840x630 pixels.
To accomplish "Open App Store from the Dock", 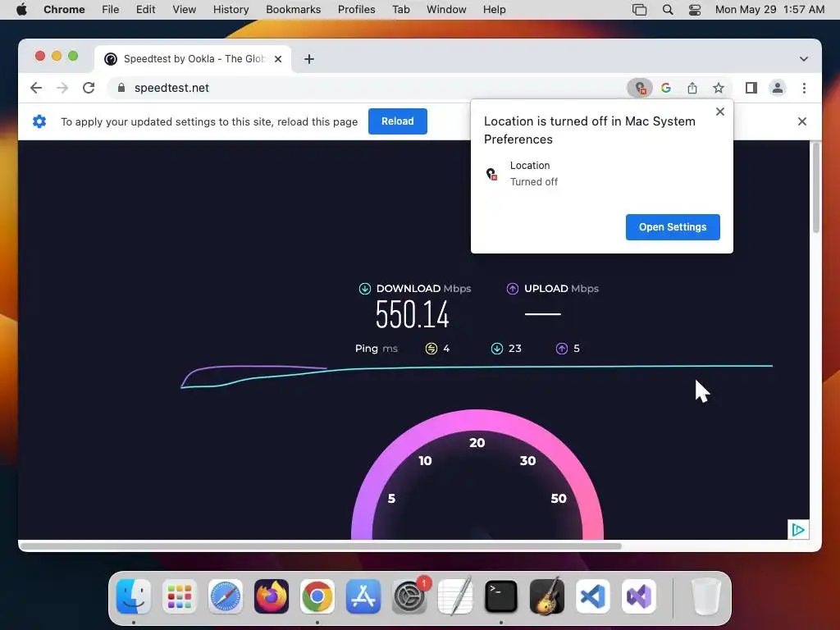I will point(363,596).
